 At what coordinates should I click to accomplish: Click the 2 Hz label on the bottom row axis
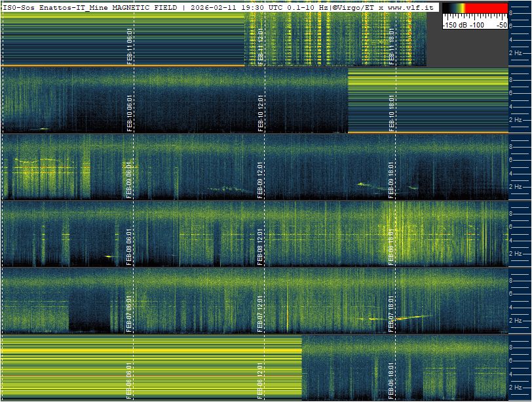tap(515, 388)
